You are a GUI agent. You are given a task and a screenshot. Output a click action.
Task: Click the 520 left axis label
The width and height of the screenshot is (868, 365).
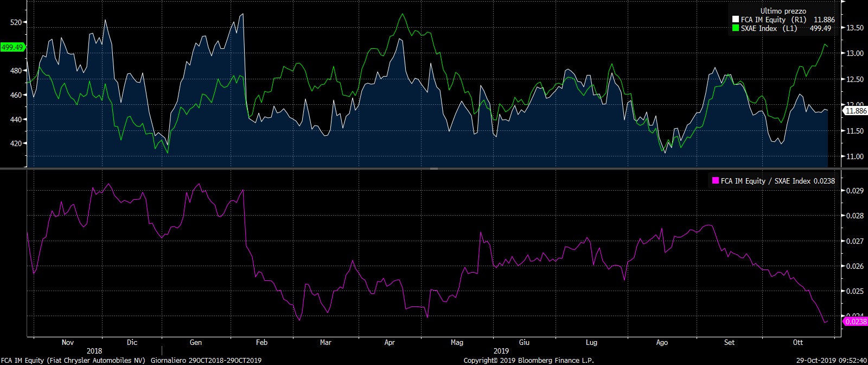point(16,23)
